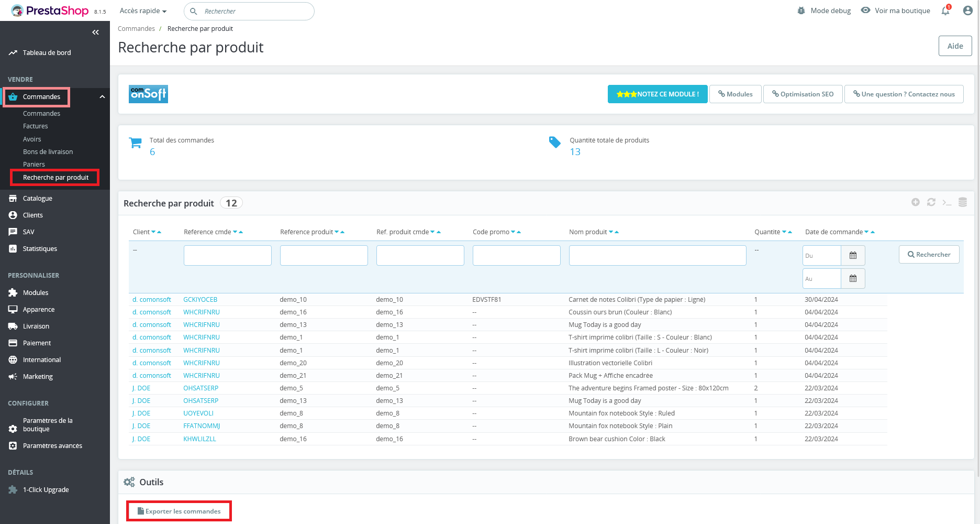
Task: Open the Catalogue menu in sidebar
Action: [x=37, y=198]
